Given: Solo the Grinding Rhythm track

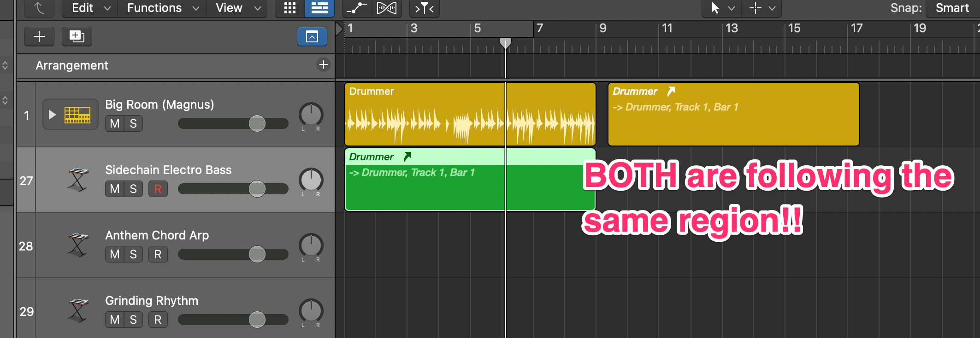Looking at the screenshot, I should (x=133, y=320).
